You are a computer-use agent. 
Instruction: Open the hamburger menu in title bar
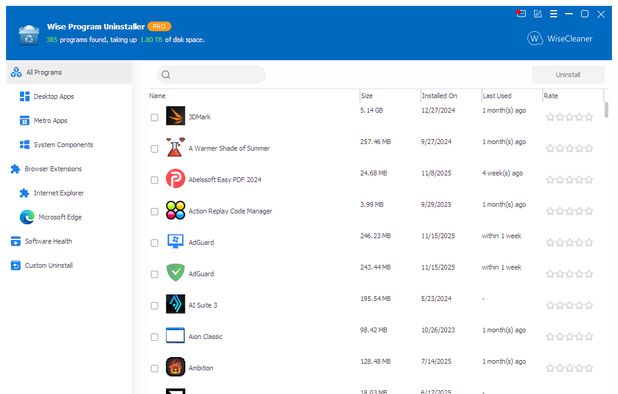(553, 14)
